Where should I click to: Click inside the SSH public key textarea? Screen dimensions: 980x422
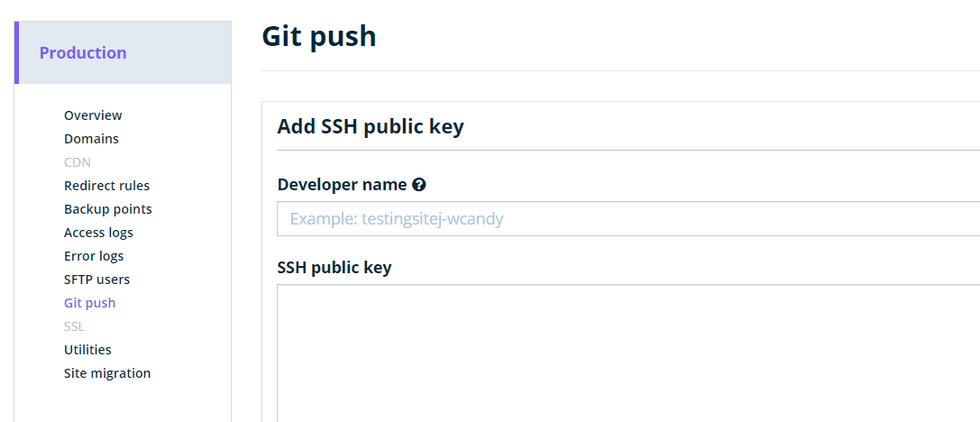pos(627,353)
